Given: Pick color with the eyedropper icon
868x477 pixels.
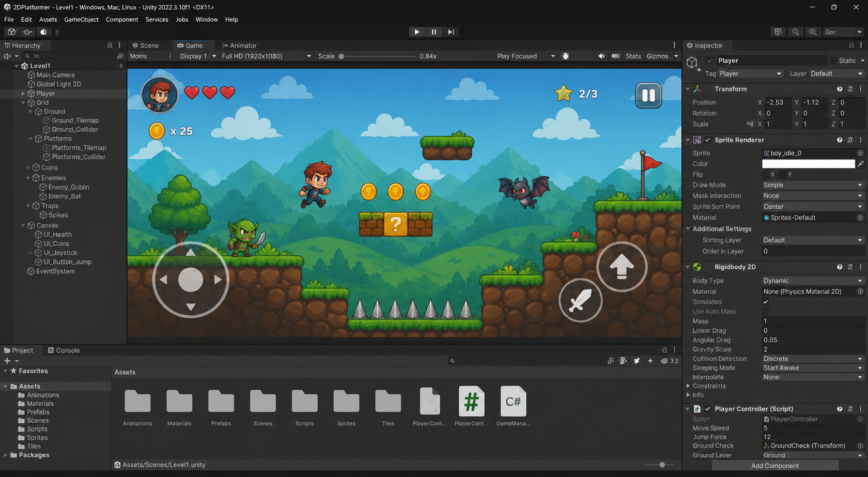Looking at the screenshot, I should (860, 164).
